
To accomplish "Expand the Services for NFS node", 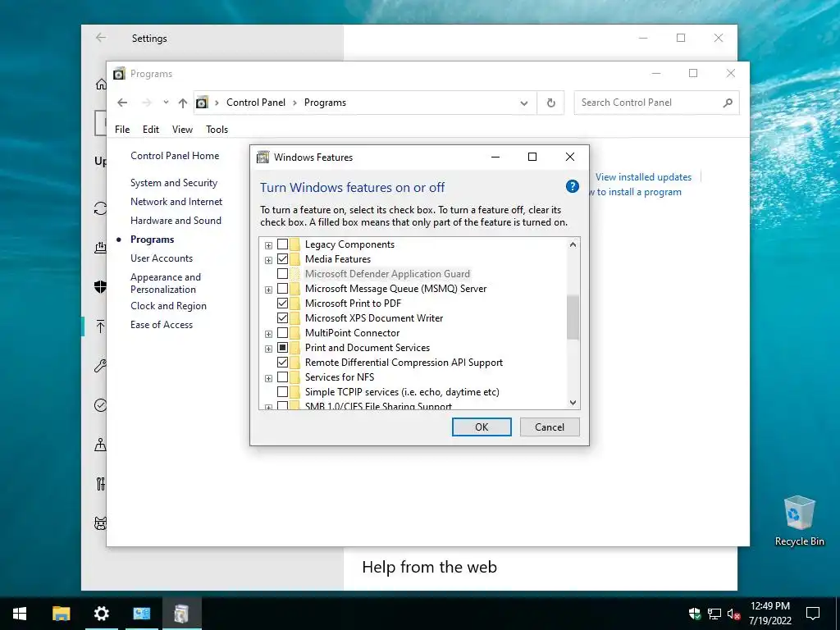I will (268, 379).
